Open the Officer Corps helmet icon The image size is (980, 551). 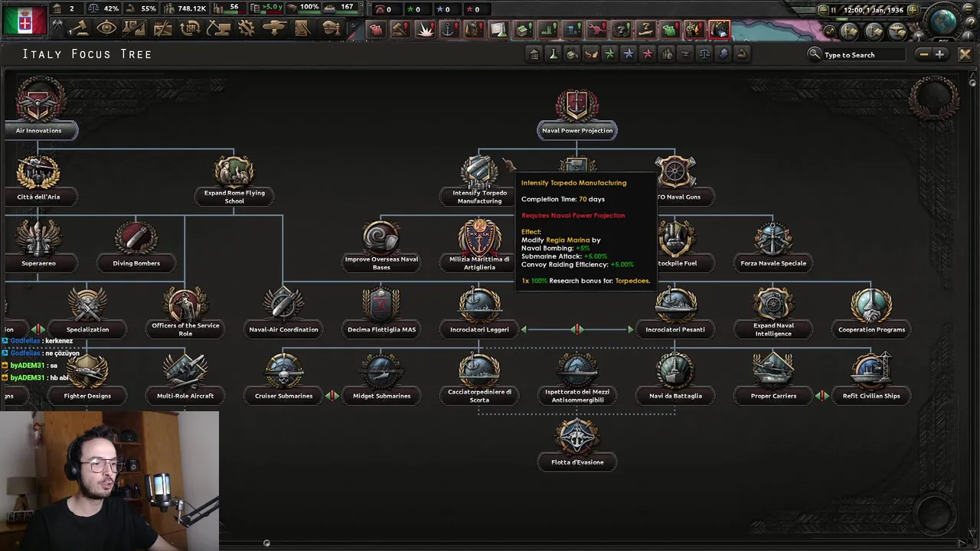click(x=332, y=28)
